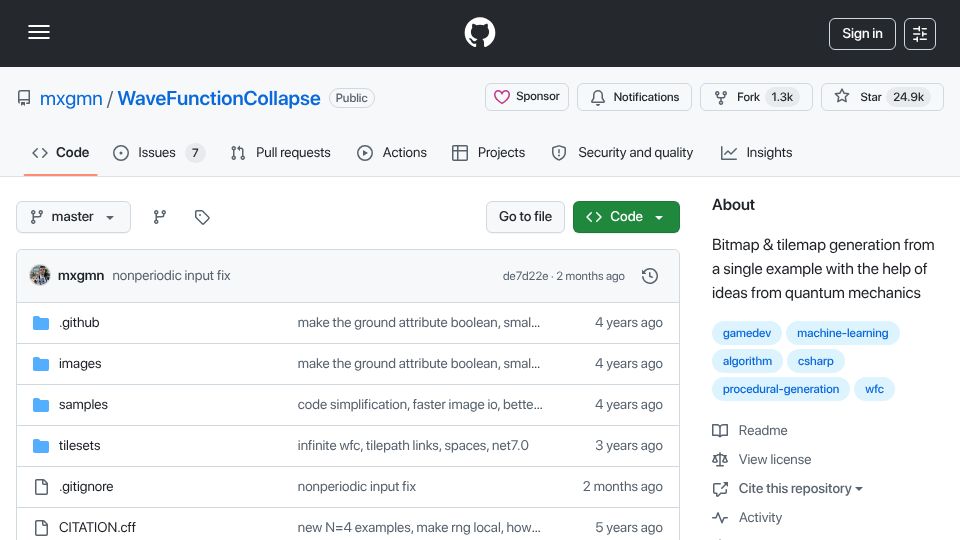Expand the Cite this repository dropdown
Image resolution: width=960 pixels, height=540 pixels.
coord(787,489)
